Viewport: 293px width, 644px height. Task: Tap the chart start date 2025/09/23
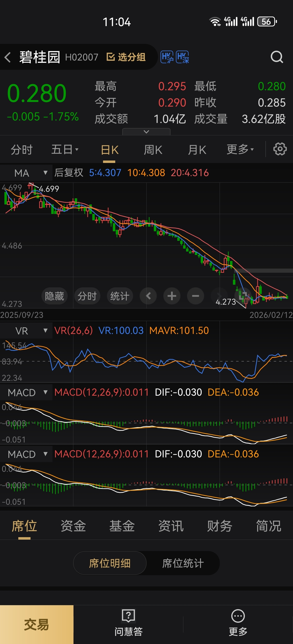(x=22, y=315)
